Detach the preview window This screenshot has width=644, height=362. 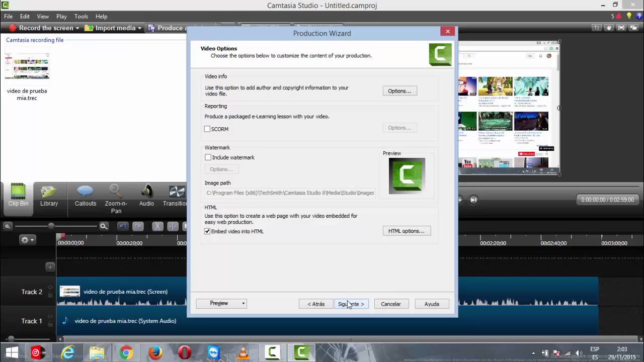click(x=633, y=28)
